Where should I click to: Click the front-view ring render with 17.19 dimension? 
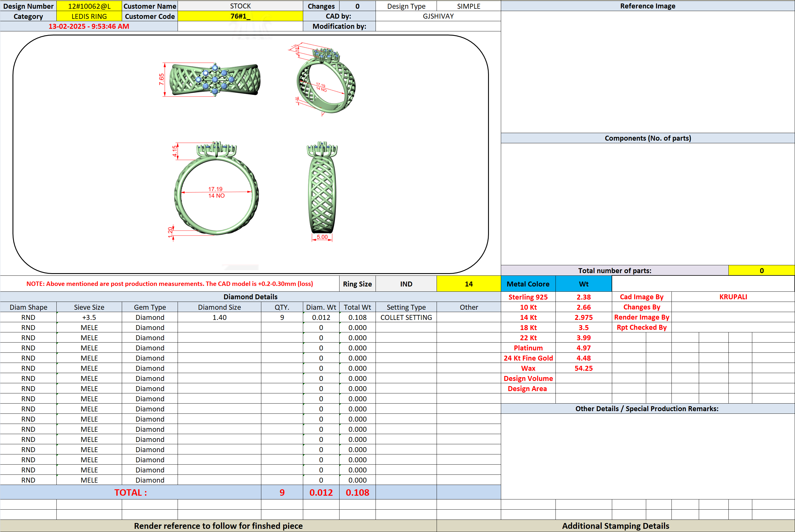216,188
